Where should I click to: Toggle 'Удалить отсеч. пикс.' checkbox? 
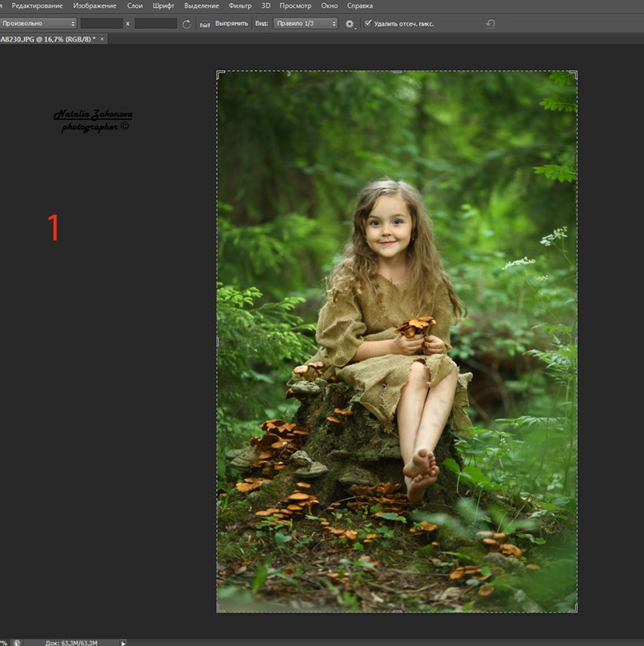click(x=368, y=24)
